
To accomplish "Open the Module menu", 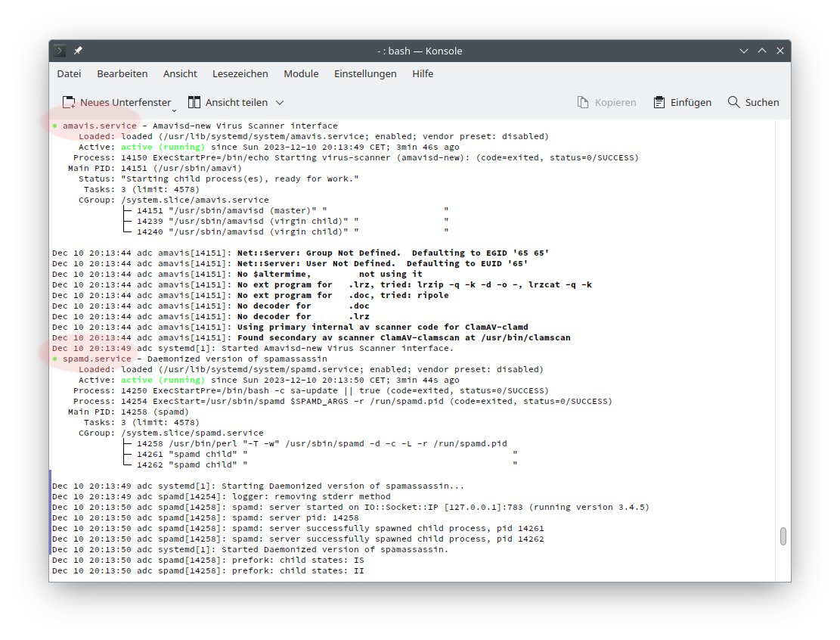I will pos(301,73).
